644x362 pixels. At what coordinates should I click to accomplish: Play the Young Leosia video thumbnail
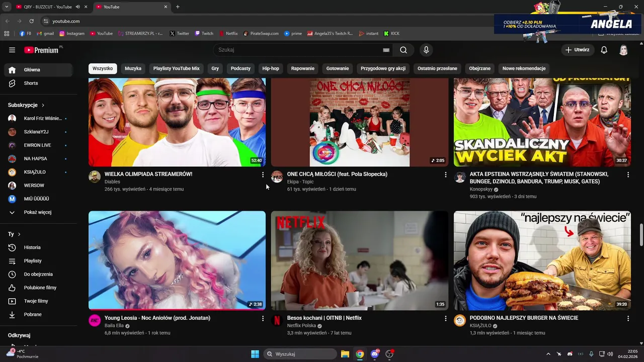pyautogui.click(x=177, y=260)
